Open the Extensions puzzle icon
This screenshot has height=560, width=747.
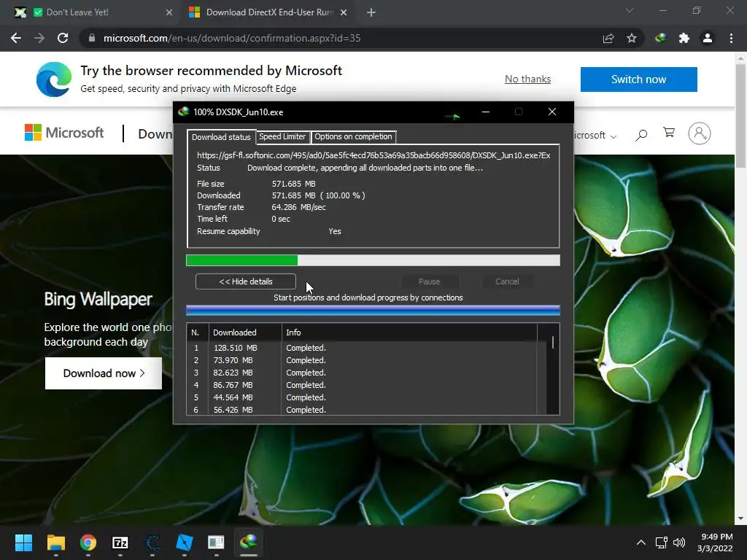684,38
